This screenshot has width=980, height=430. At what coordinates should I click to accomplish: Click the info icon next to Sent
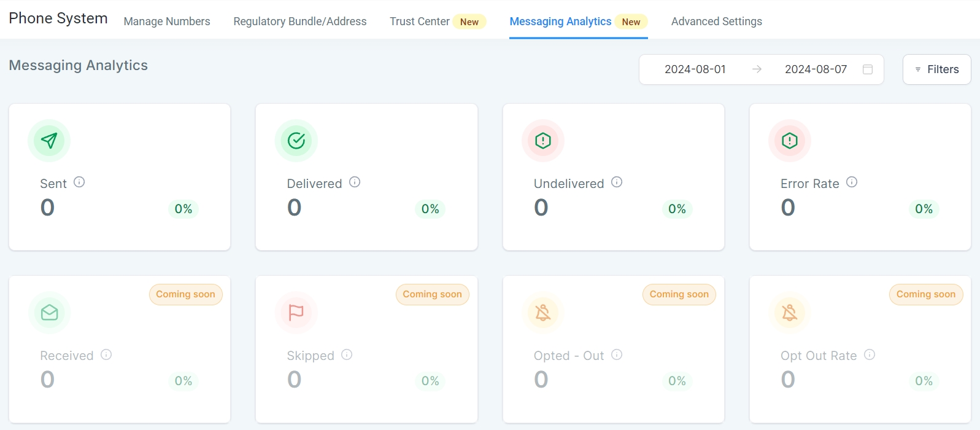(79, 182)
